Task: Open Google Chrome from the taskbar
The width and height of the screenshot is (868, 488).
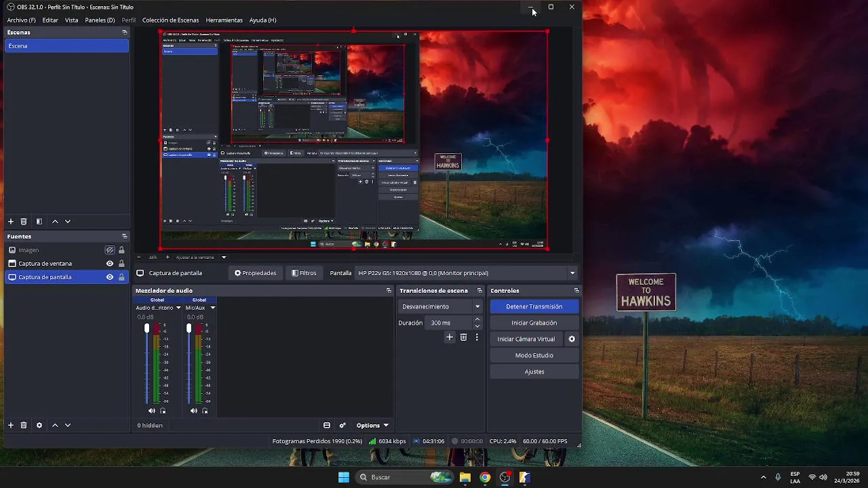Action: pyautogui.click(x=485, y=477)
